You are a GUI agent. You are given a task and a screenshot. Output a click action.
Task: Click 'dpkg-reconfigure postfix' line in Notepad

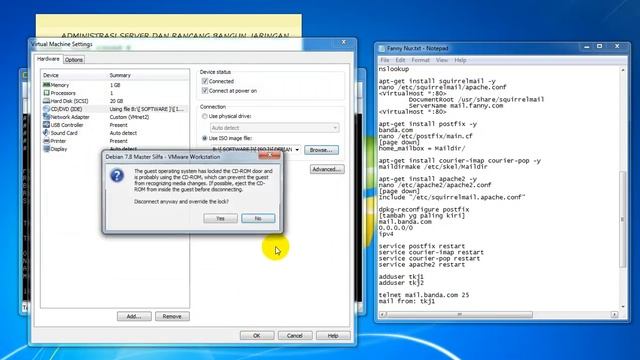424,209
